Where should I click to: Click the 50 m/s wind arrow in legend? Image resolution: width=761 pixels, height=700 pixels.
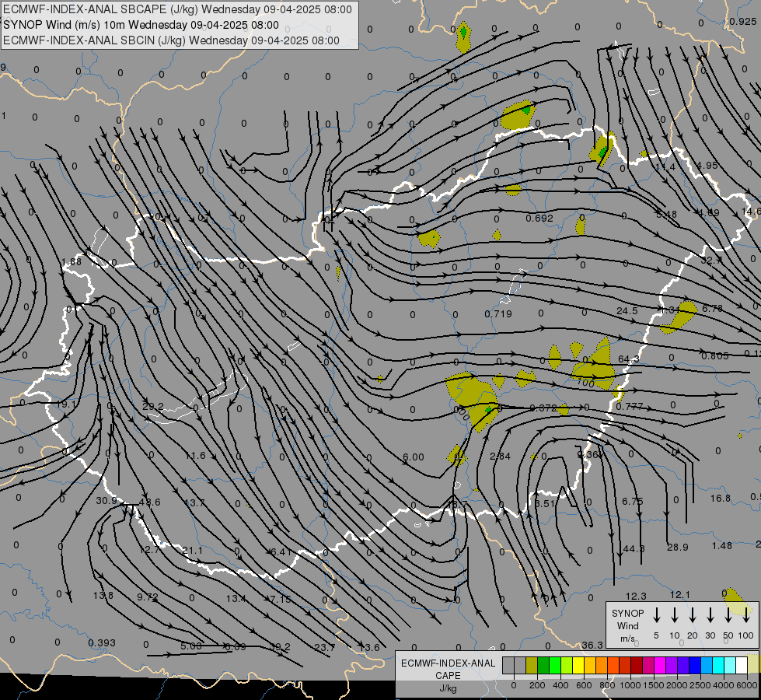pos(728,615)
